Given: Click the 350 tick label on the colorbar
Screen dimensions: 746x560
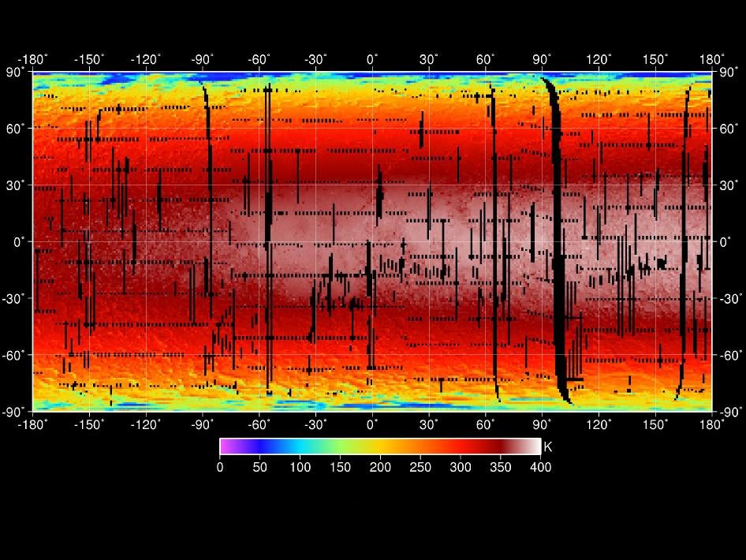Looking at the screenshot, I should [501, 467].
